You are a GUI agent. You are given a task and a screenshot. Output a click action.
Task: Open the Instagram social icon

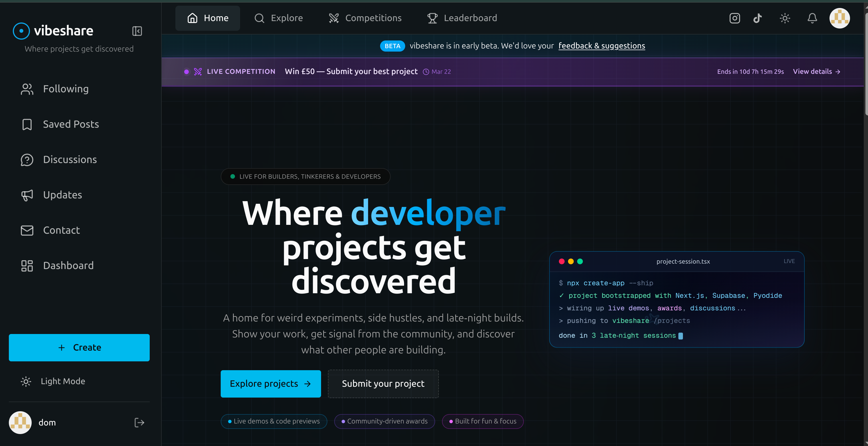tap(735, 18)
